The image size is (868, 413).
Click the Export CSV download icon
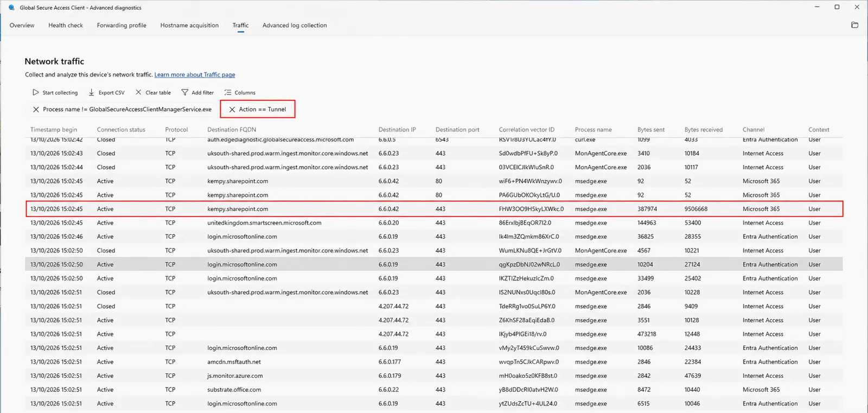coord(92,93)
